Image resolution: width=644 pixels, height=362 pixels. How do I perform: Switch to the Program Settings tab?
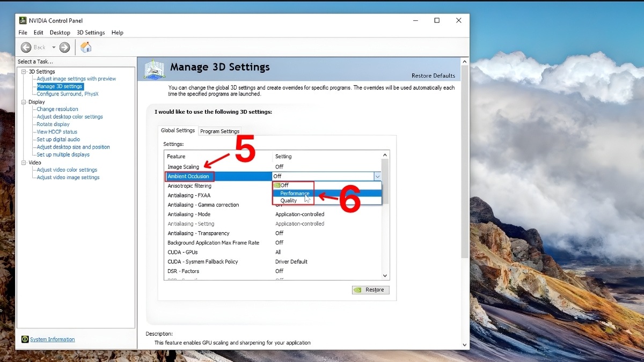click(219, 131)
